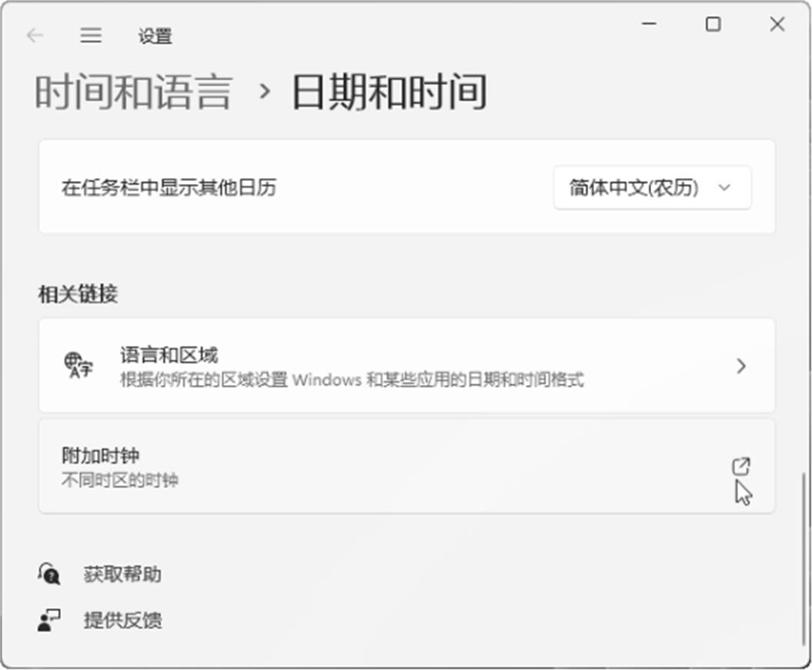Click the breadcrumb separator chevron

[x=265, y=92]
